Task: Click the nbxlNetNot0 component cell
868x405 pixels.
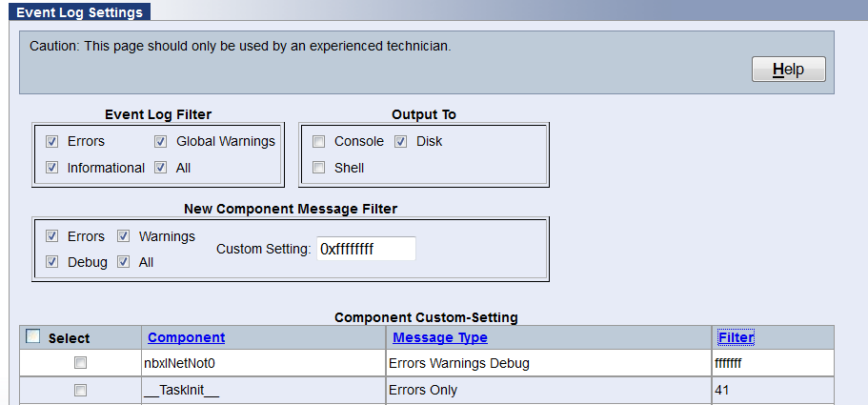Action: [264, 363]
